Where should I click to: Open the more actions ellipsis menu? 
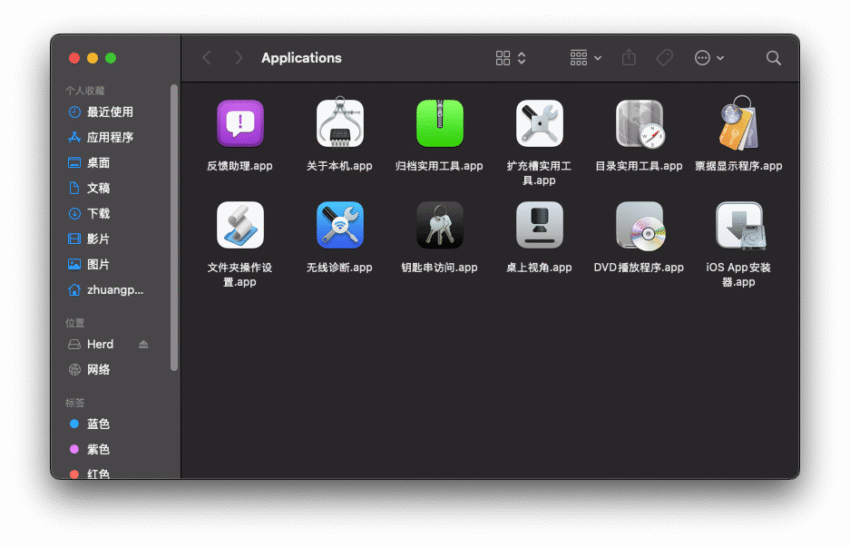coord(709,58)
